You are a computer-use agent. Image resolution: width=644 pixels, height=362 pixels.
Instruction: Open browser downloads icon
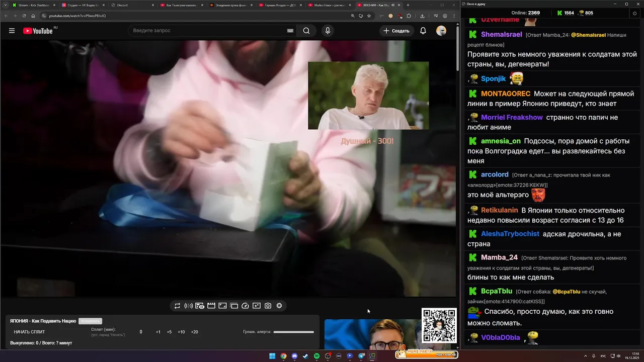(422, 16)
